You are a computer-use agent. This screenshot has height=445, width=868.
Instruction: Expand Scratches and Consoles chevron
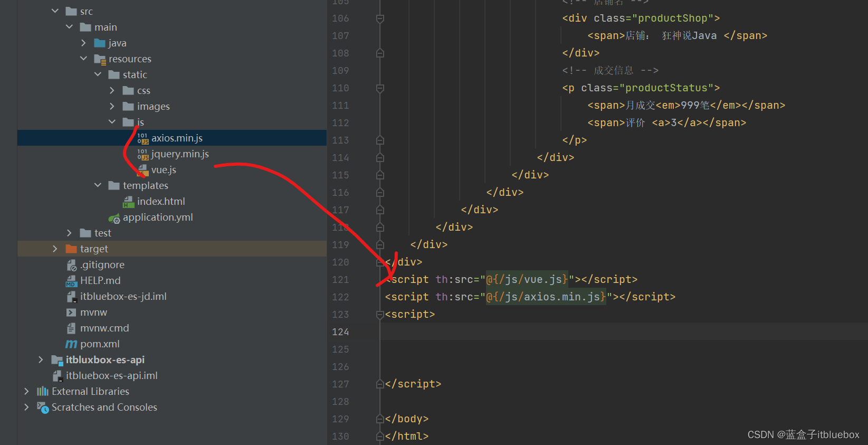click(x=26, y=407)
